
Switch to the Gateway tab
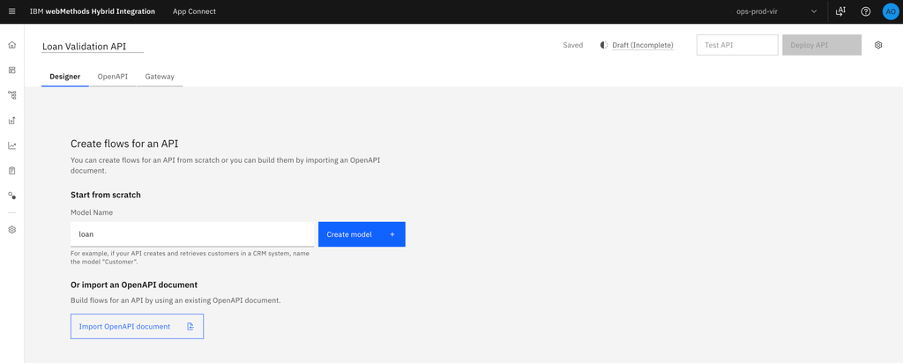click(x=160, y=76)
